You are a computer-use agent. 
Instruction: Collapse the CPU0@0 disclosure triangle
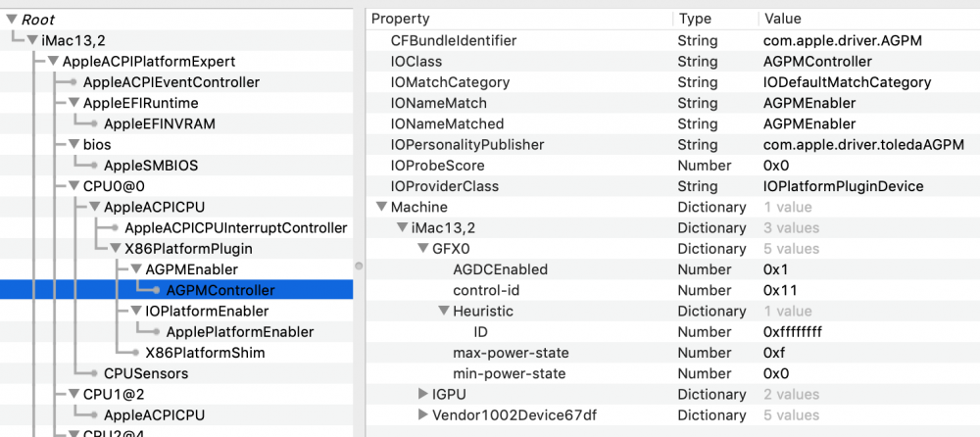(x=73, y=186)
